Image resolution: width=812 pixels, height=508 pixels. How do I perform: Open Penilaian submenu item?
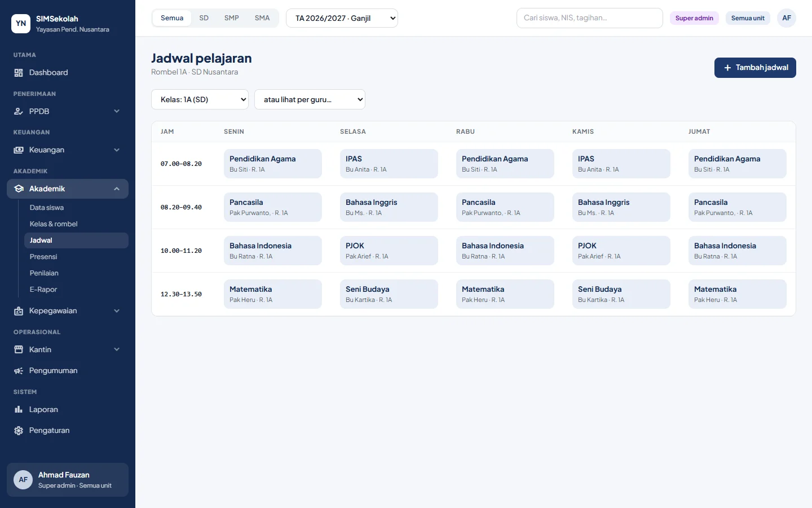pyautogui.click(x=77, y=273)
